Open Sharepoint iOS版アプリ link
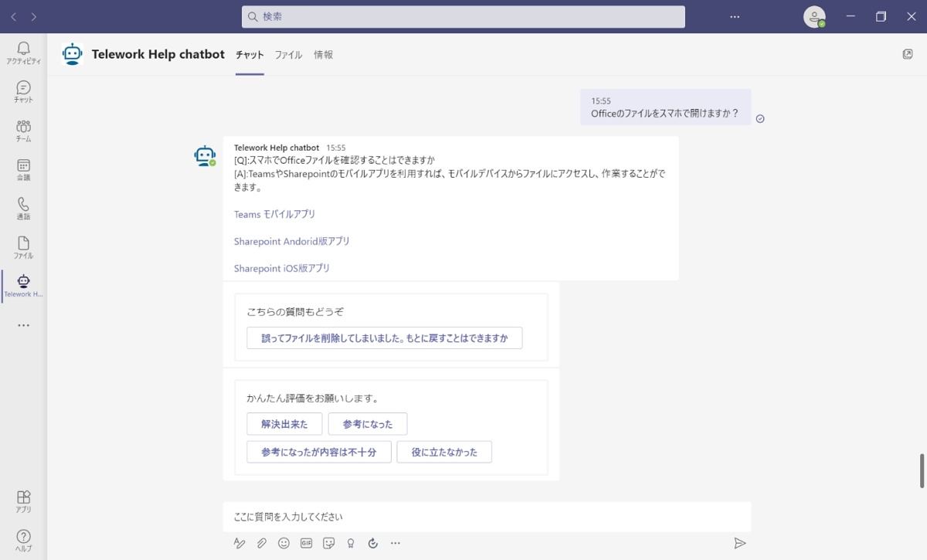Image resolution: width=927 pixels, height=560 pixels. (x=282, y=268)
